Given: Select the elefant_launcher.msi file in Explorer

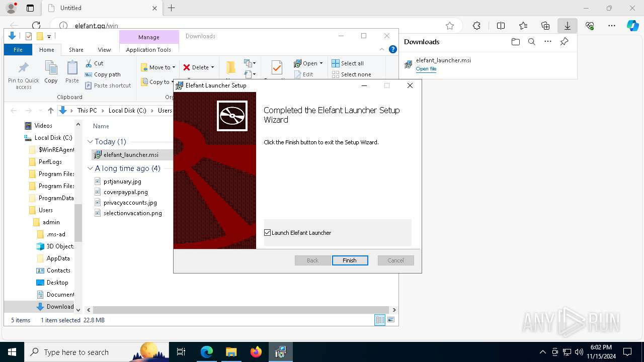Looking at the screenshot, I should (x=131, y=155).
